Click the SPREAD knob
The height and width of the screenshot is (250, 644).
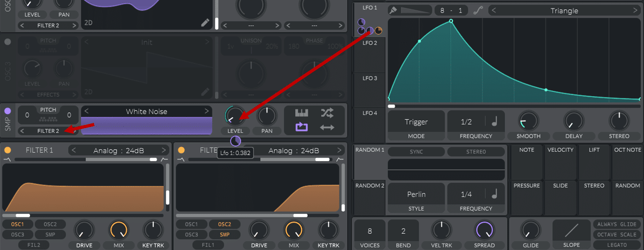tap(485, 230)
